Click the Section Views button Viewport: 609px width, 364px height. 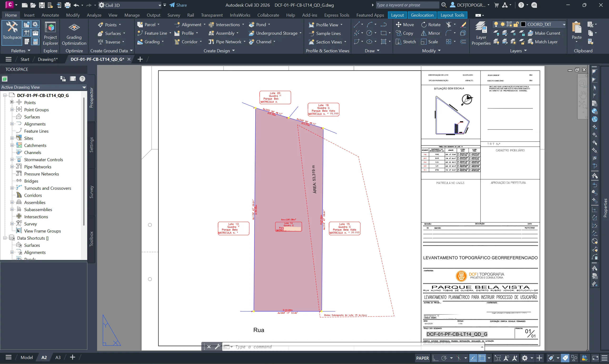point(326,42)
